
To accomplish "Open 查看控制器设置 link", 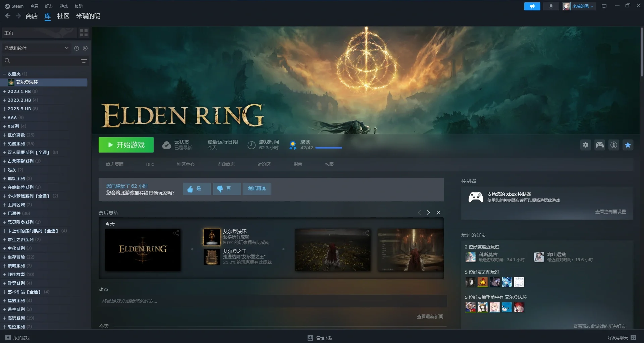I will [x=610, y=212].
